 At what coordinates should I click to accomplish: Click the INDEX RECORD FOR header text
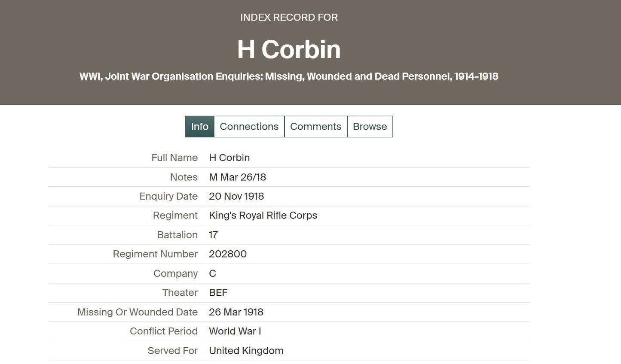tap(289, 18)
